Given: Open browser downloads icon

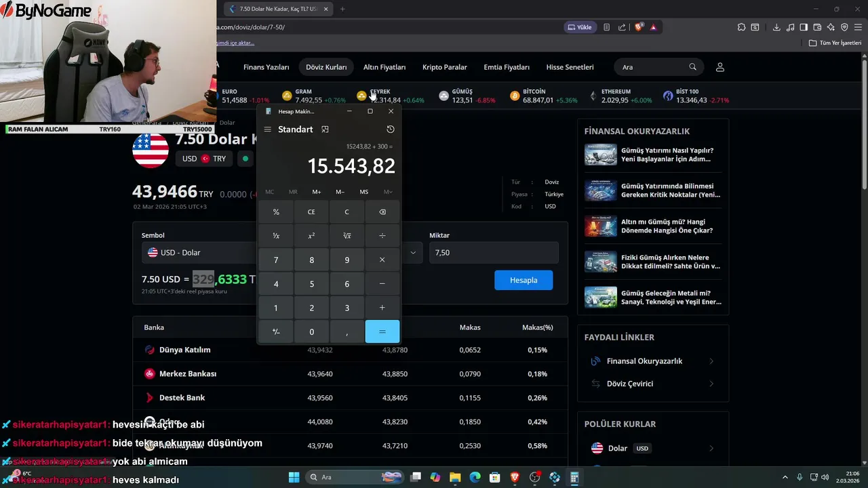Looking at the screenshot, I should point(776,27).
